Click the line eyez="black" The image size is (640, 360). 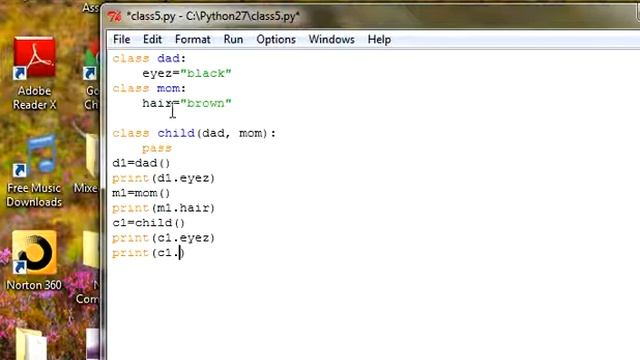[x=187, y=73]
